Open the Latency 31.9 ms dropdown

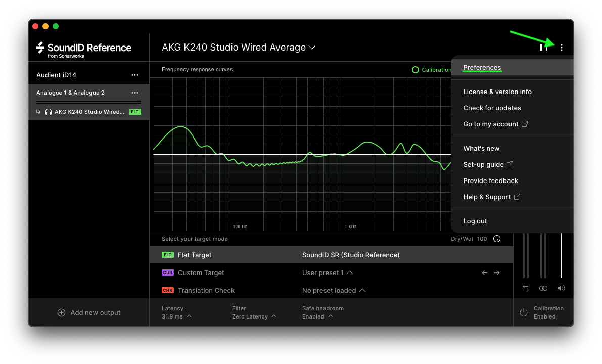click(x=176, y=312)
